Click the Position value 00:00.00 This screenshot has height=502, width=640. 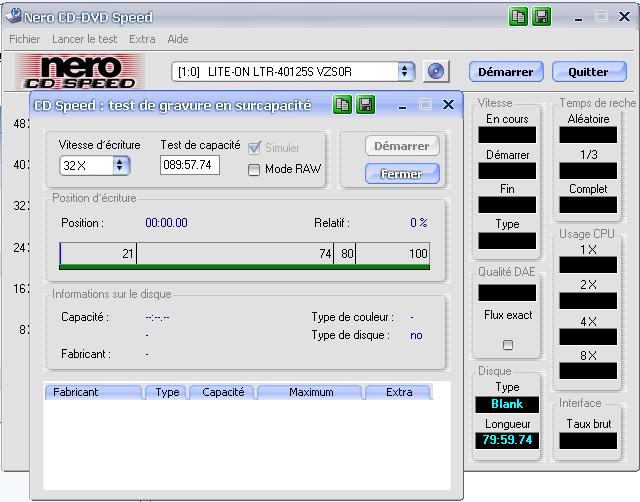167,223
